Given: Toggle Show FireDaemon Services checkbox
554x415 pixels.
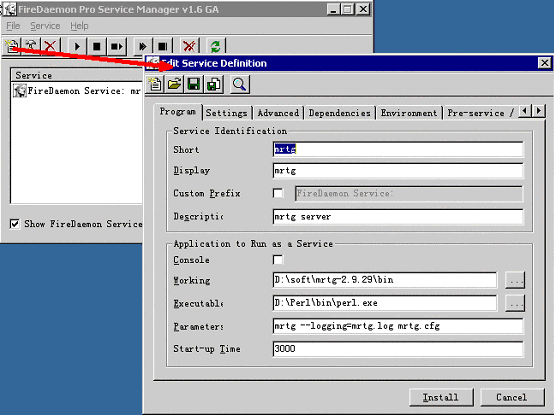Looking at the screenshot, I should 14,224.
